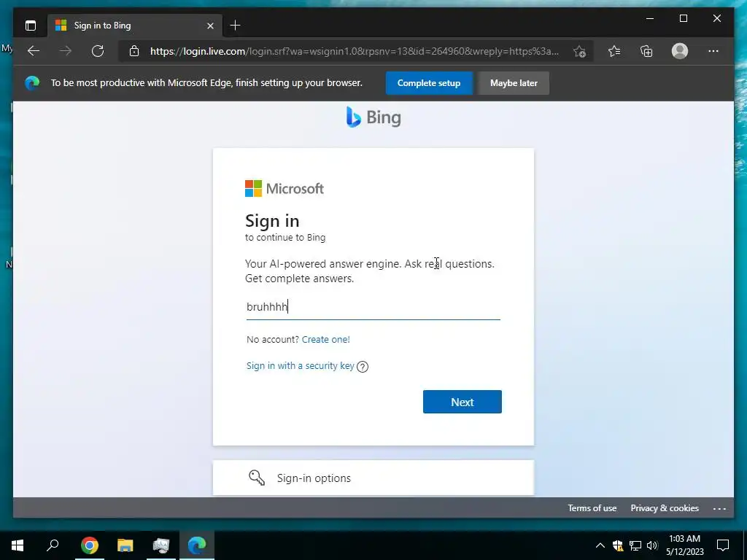
Task: Open the vertical tabs icon in Edge
Action: (x=31, y=26)
